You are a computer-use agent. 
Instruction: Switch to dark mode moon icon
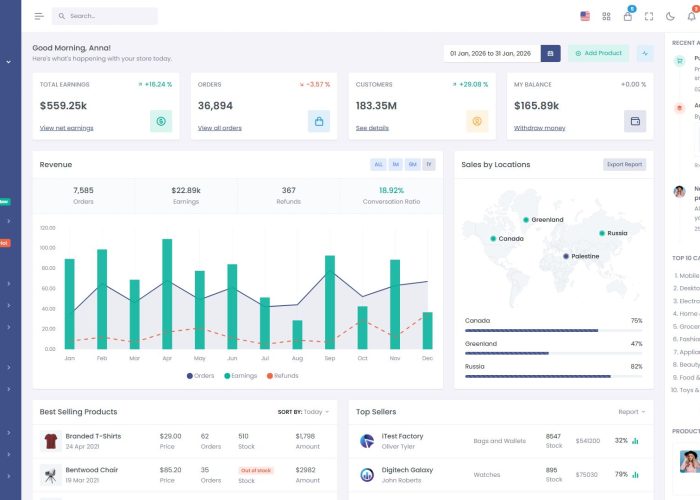670,17
